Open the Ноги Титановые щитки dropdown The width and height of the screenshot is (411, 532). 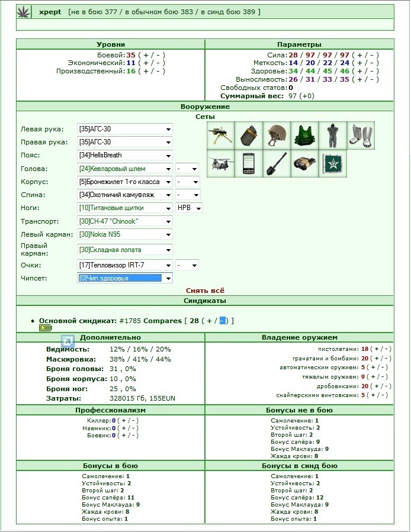[124, 208]
